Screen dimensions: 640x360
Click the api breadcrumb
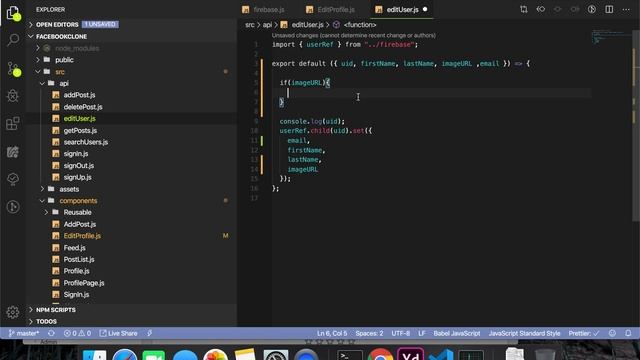coord(267,25)
